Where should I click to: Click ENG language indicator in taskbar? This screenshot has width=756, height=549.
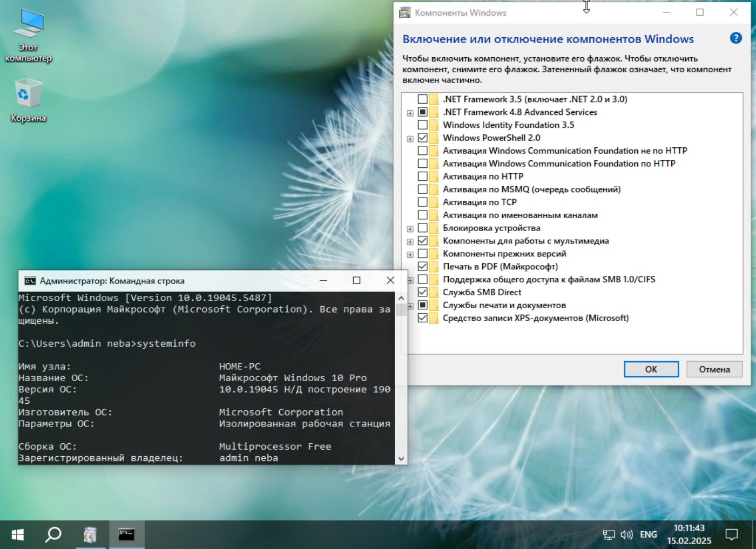[648, 534]
